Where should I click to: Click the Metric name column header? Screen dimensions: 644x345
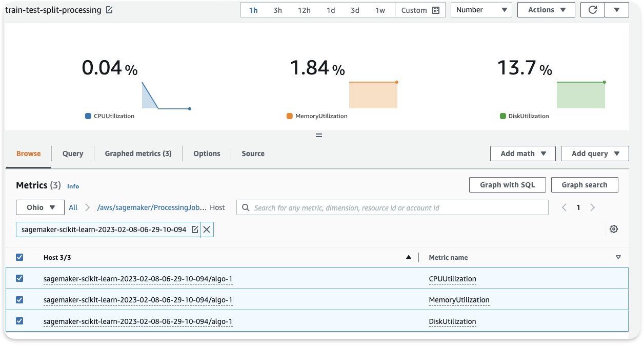448,257
